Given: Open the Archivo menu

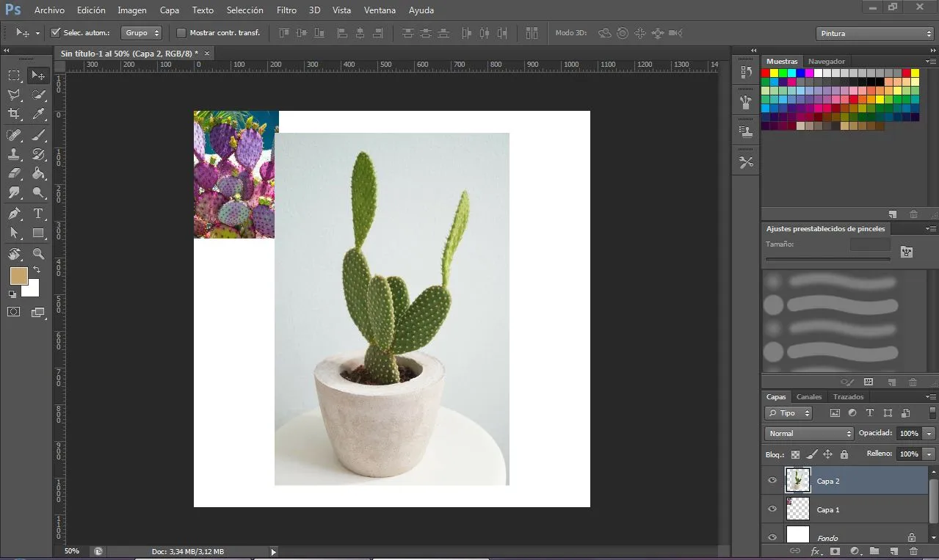Looking at the screenshot, I should [49, 10].
